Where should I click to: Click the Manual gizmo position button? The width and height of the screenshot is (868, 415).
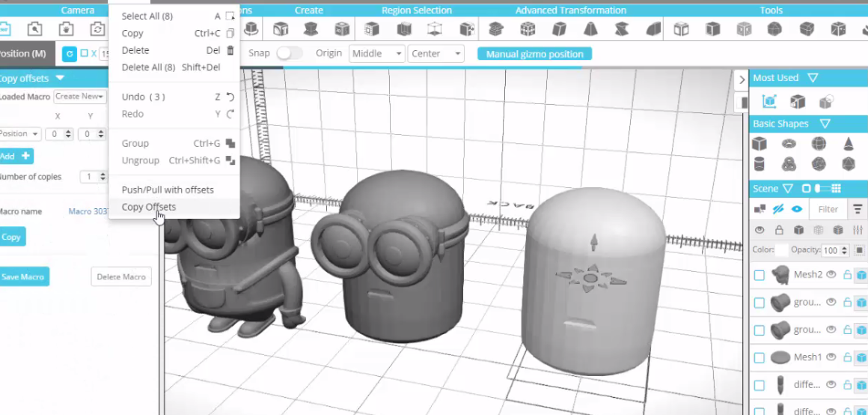click(534, 54)
